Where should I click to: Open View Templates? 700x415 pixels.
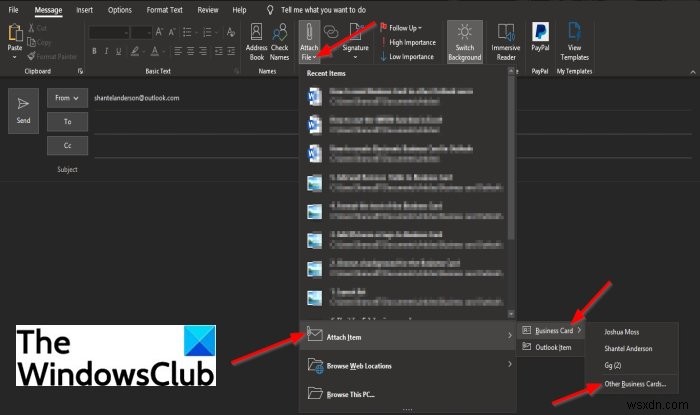point(575,42)
